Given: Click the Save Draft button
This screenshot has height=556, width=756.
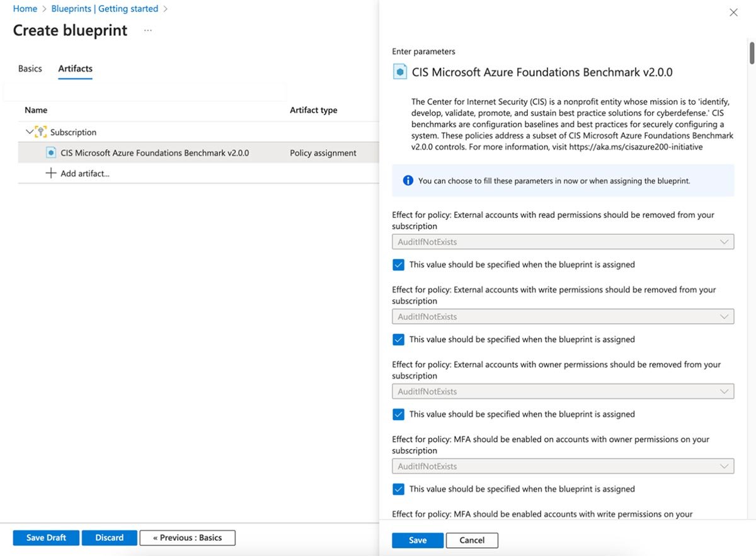Looking at the screenshot, I should click(46, 538).
